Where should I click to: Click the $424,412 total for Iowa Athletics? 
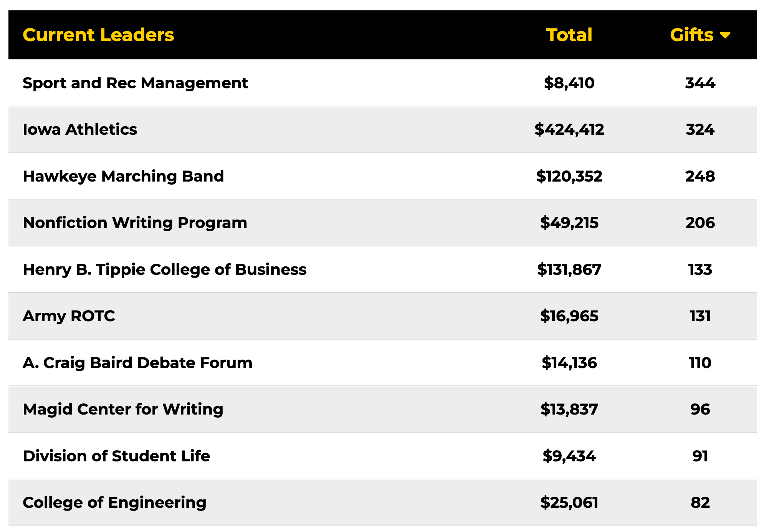tap(569, 130)
